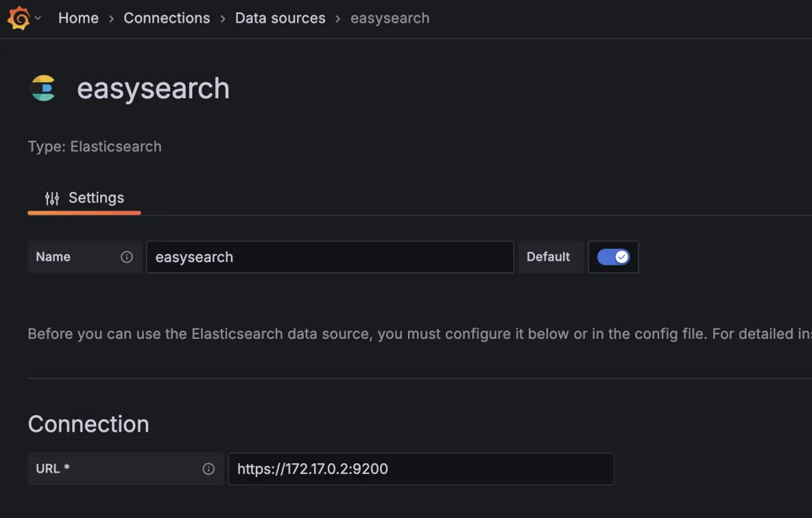This screenshot has width=812, height=518.
Task: Navigate to Data sources breadcrumb
Action: [280, 18]
